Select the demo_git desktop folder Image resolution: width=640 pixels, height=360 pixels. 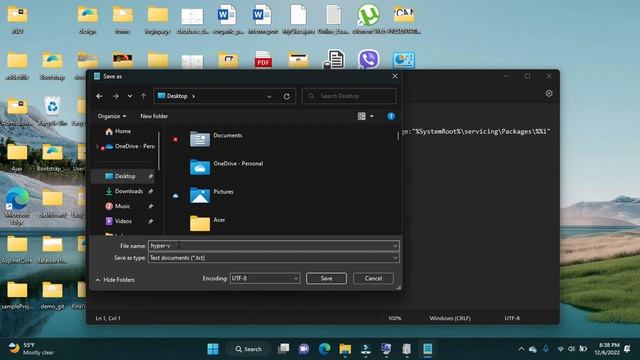(x=53, y=295)
